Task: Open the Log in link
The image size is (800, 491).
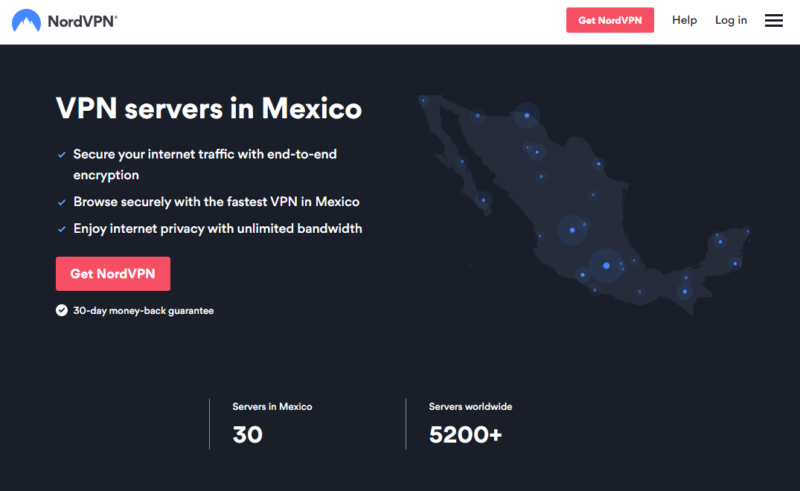Action: (x=731, y=20)
